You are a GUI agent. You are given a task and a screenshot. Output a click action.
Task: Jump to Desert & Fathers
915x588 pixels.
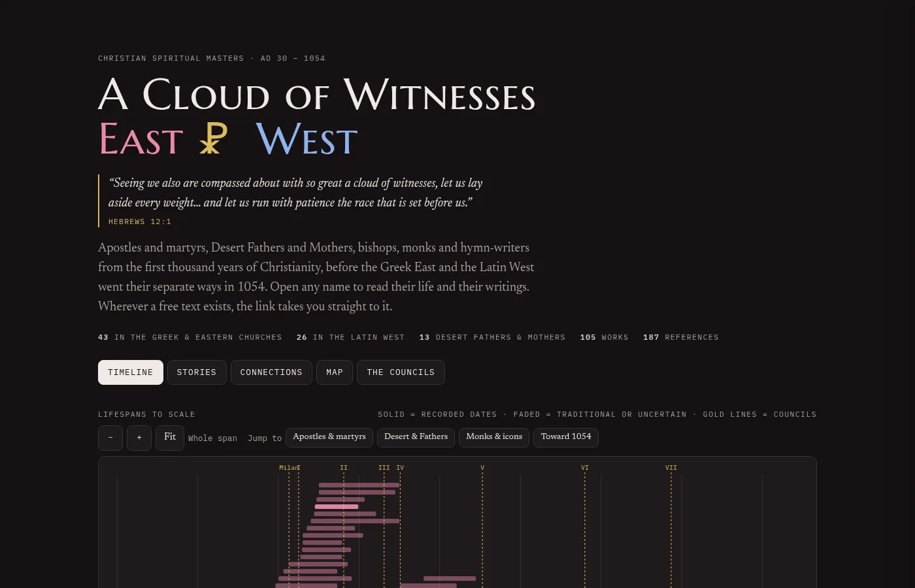[416, 437]
